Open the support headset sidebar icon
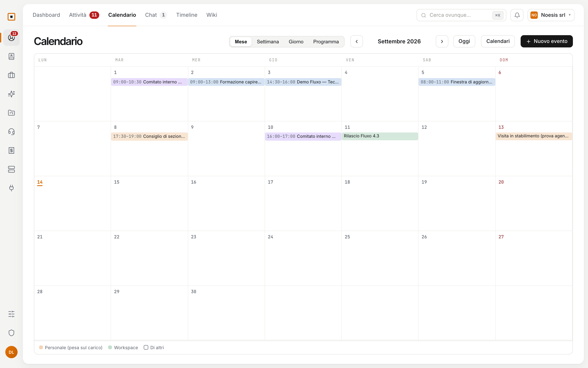Viewport: 588px width, 368px height. [11, 132]
